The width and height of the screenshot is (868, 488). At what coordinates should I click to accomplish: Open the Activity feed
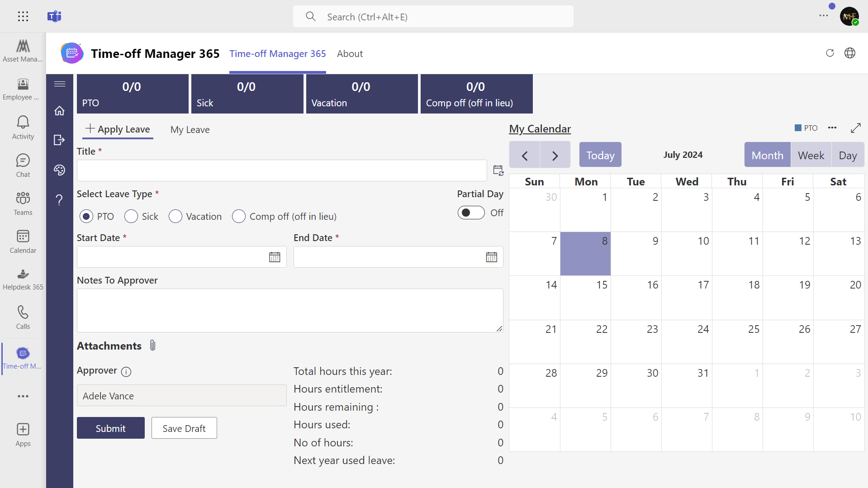pos(23,128)
